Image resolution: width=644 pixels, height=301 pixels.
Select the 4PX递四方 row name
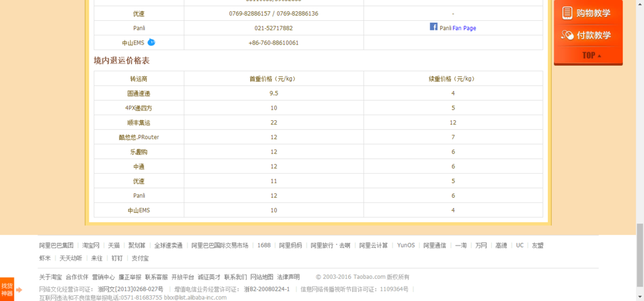[x=139, y=108]
